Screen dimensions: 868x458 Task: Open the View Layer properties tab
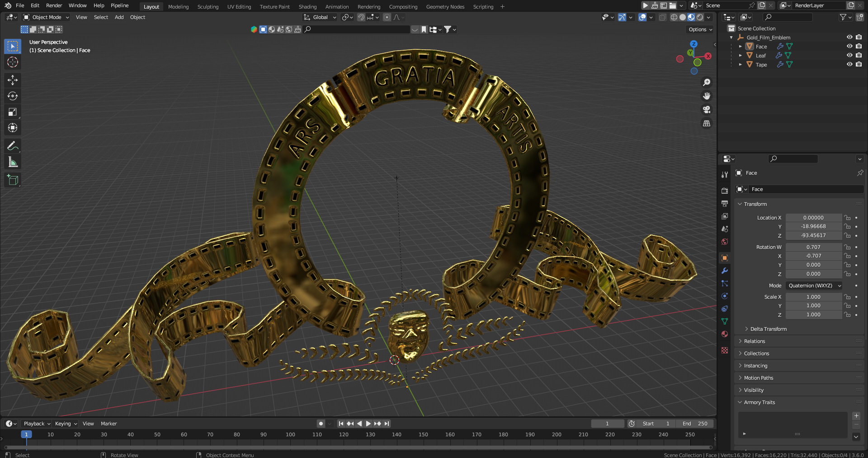tap(725, 216)
